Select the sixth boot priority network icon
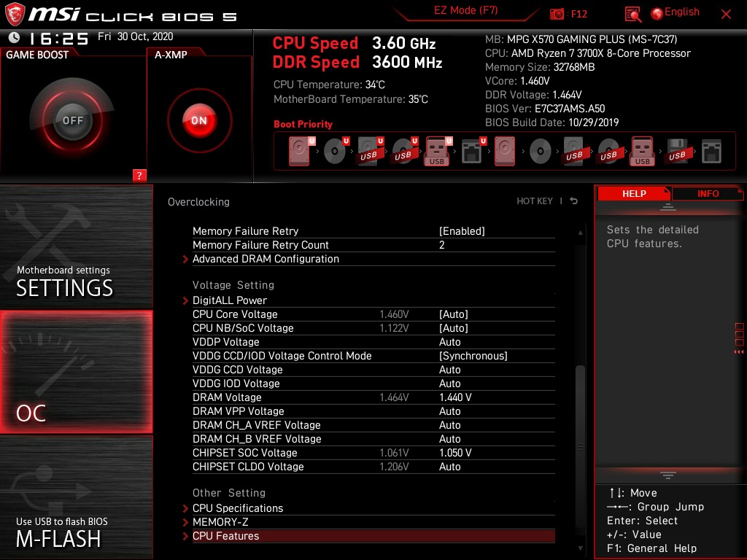 (x=473, y=152)
